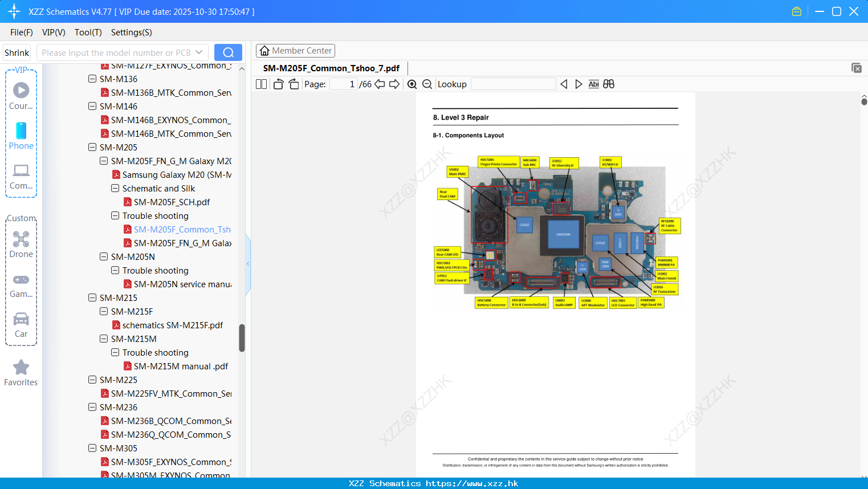Select the Computer category

pyautogui.click(x=21, y=176)
